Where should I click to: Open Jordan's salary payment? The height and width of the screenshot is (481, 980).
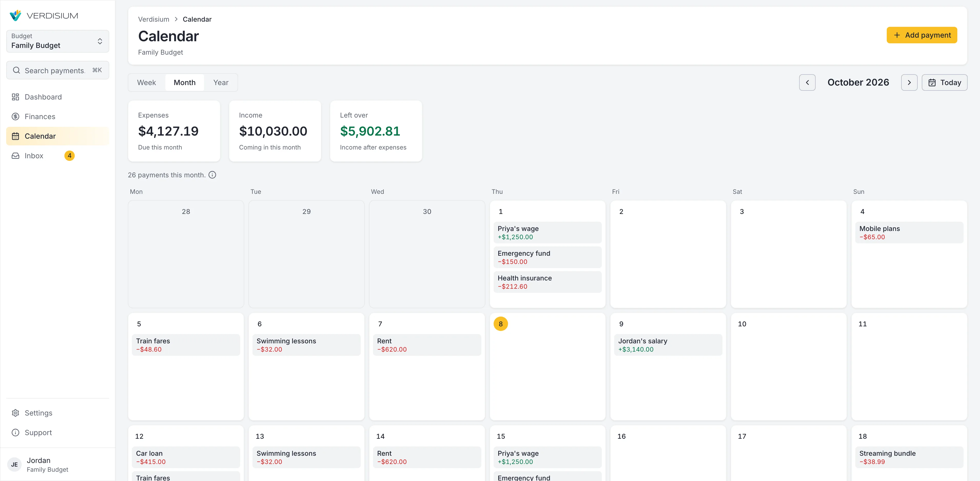[x=668, y=345]
